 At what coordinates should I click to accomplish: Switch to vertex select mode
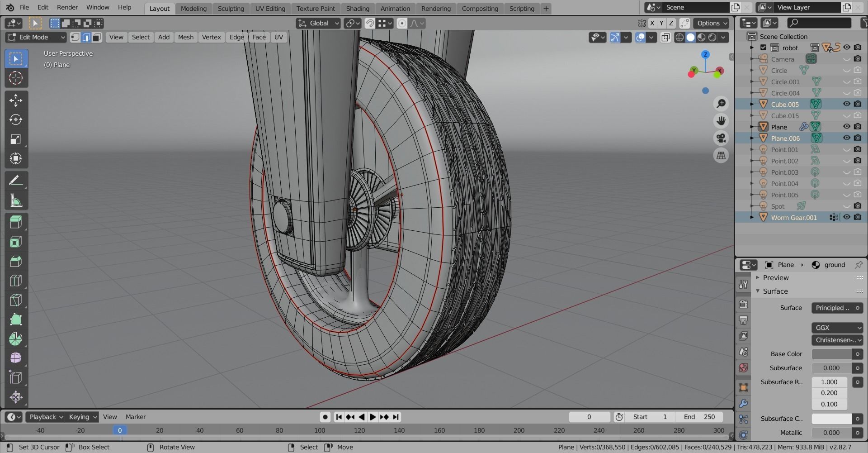(75, 37)
